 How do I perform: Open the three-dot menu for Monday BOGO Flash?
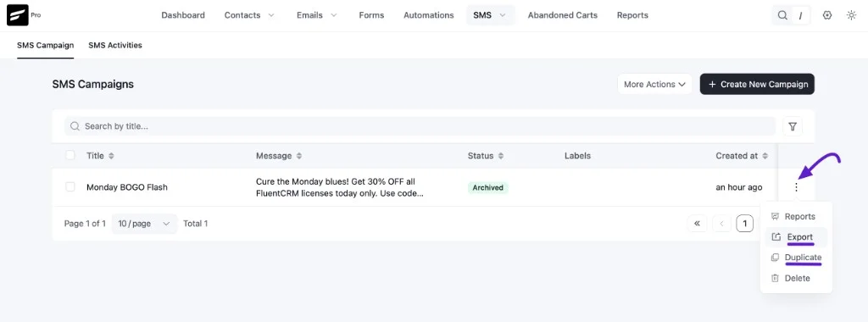(x=796, y=187)
